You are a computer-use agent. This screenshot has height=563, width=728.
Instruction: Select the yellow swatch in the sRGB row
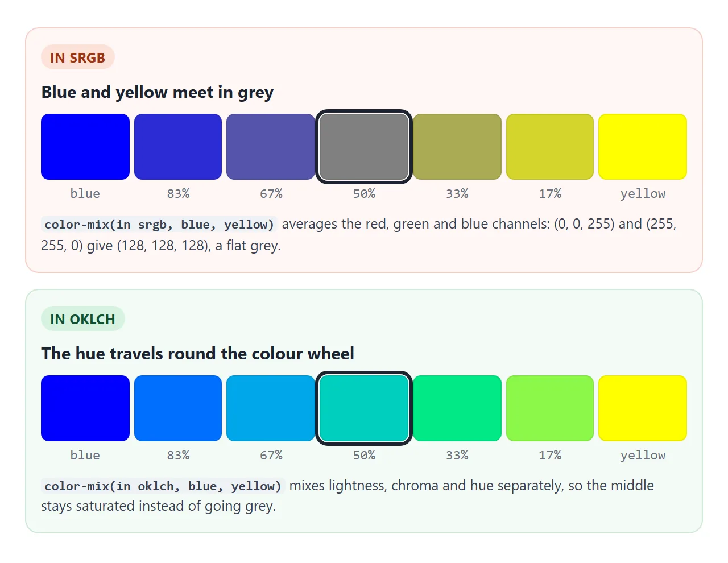[643, 147]
